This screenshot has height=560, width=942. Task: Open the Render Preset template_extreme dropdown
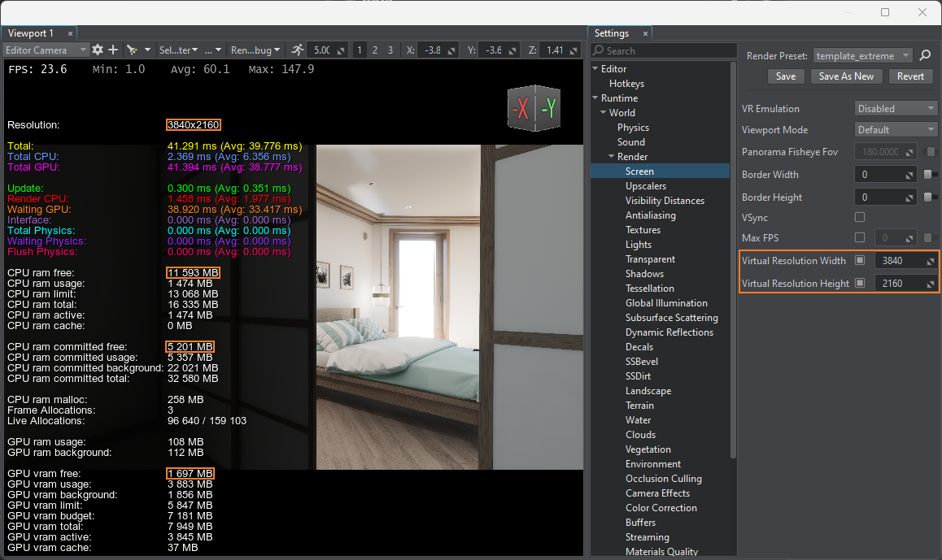point(863,56)
